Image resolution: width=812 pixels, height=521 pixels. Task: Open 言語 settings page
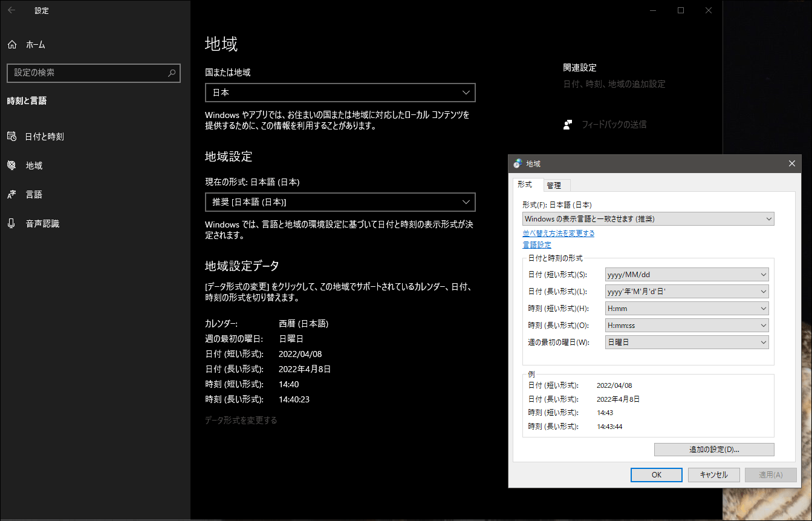[x=95, y=195]
